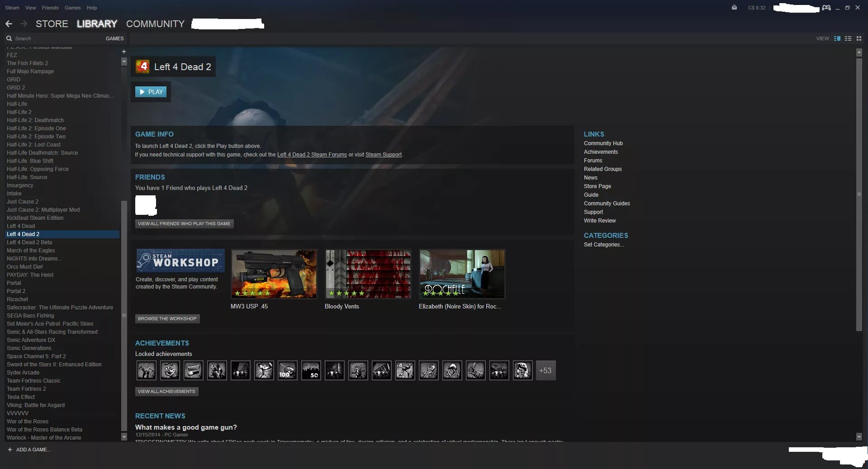Open the Store Page link
This screenshot has height=469, width=868.
598,186
